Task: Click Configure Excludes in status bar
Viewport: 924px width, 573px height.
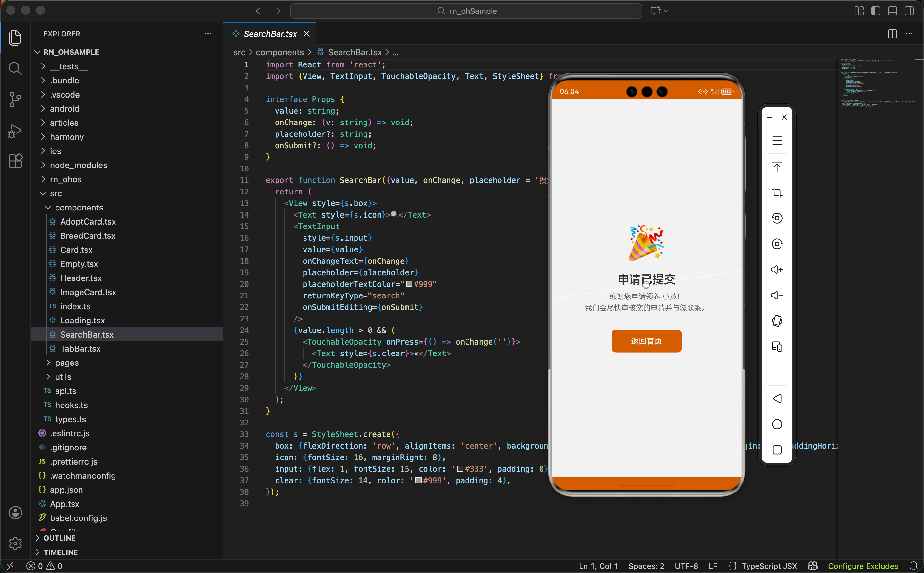Action: point(863,566)
